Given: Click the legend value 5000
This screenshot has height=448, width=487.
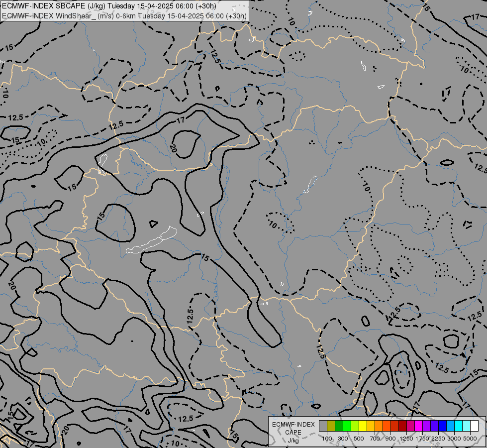Looking at the screenshot, I should click(470, 439).
